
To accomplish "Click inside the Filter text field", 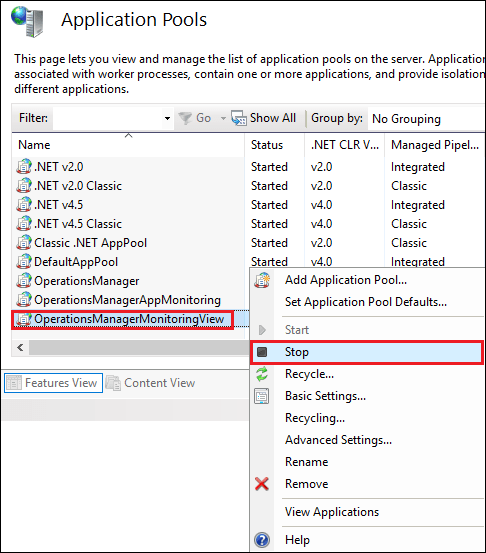I will click(107, 118).
